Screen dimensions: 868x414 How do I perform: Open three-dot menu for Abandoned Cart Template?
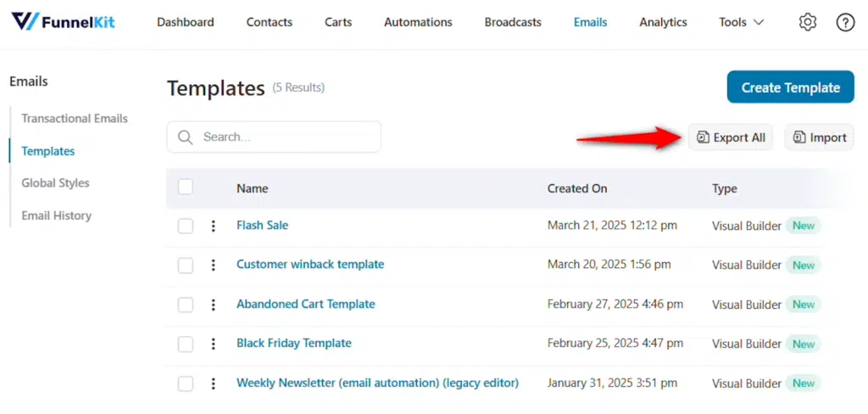pos(213,305)
